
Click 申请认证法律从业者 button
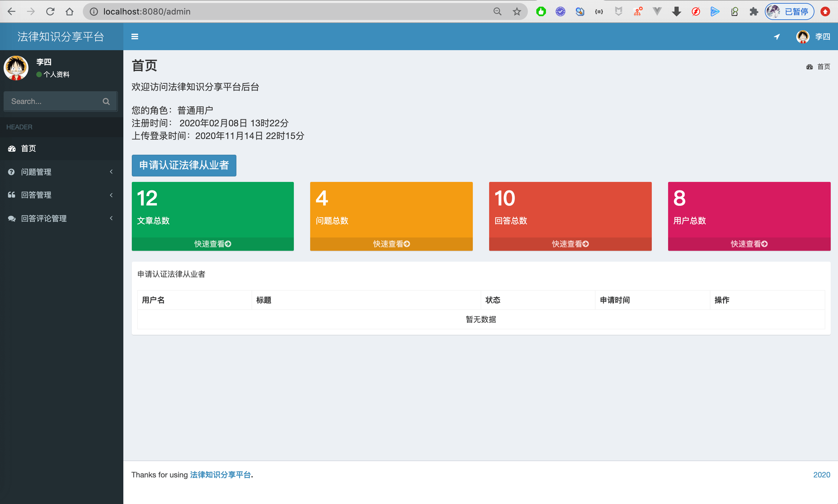click(x=184, y=165)
